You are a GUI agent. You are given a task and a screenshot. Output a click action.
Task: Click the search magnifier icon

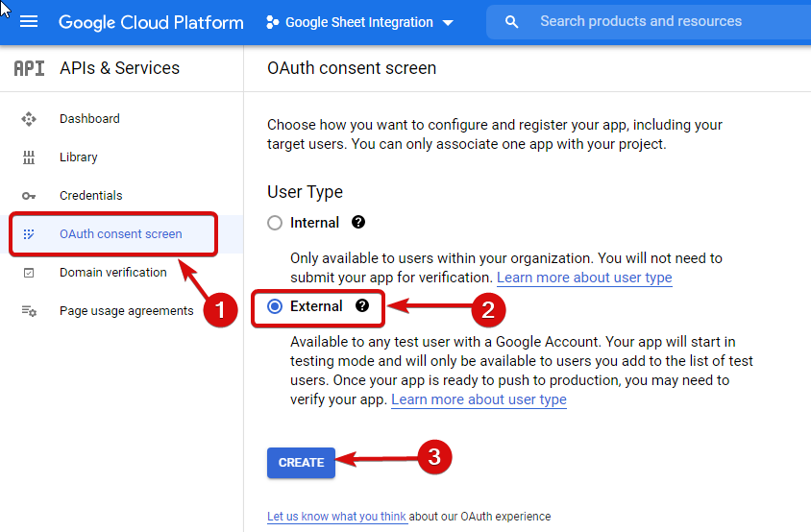tap(511, 22)
